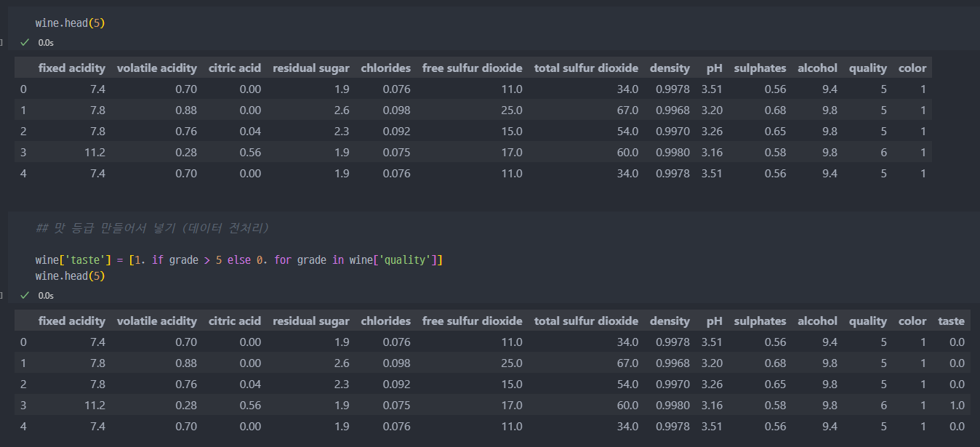Click 'free sulfur dioxide' header in the taste table
980x447 pixels.
[473, 321]
